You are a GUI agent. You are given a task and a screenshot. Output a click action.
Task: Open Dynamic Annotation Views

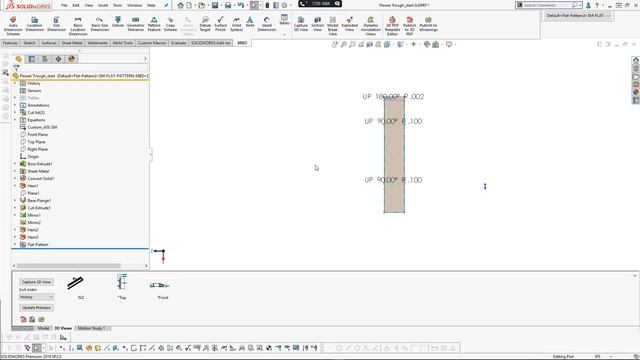coord(371,26)
